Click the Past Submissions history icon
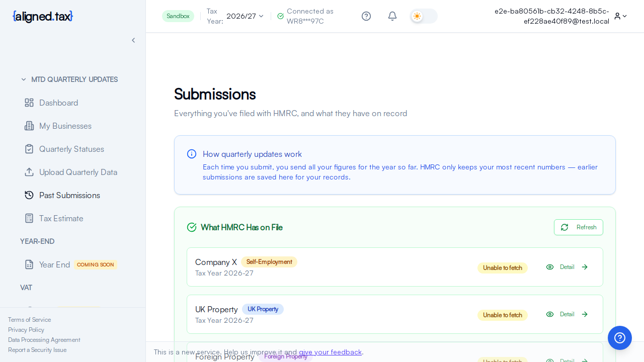 pos(29,195)
